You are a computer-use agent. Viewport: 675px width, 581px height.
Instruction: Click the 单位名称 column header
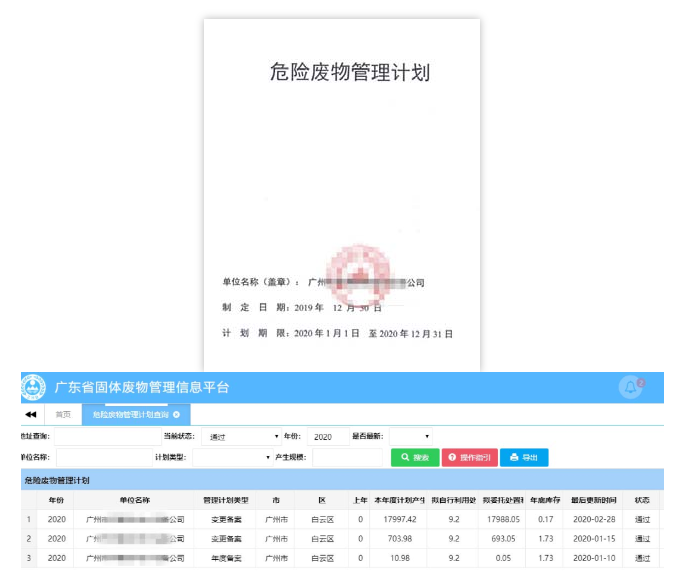pos(134,500)
